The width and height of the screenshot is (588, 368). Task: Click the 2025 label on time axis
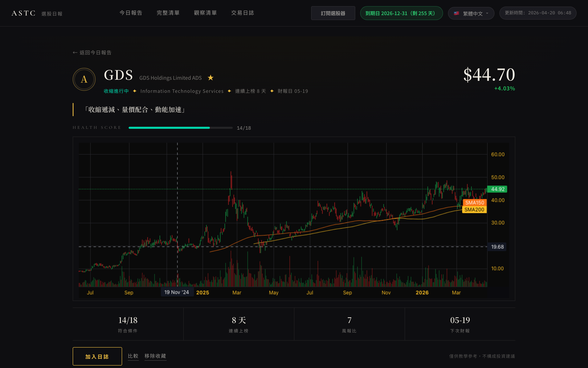tap(202, 293)
